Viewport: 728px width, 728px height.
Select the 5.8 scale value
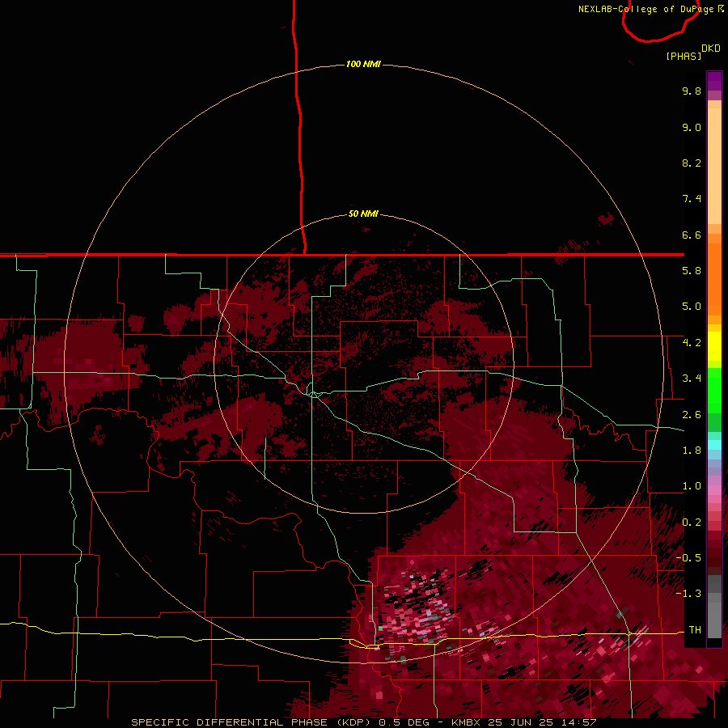[692, 271]
